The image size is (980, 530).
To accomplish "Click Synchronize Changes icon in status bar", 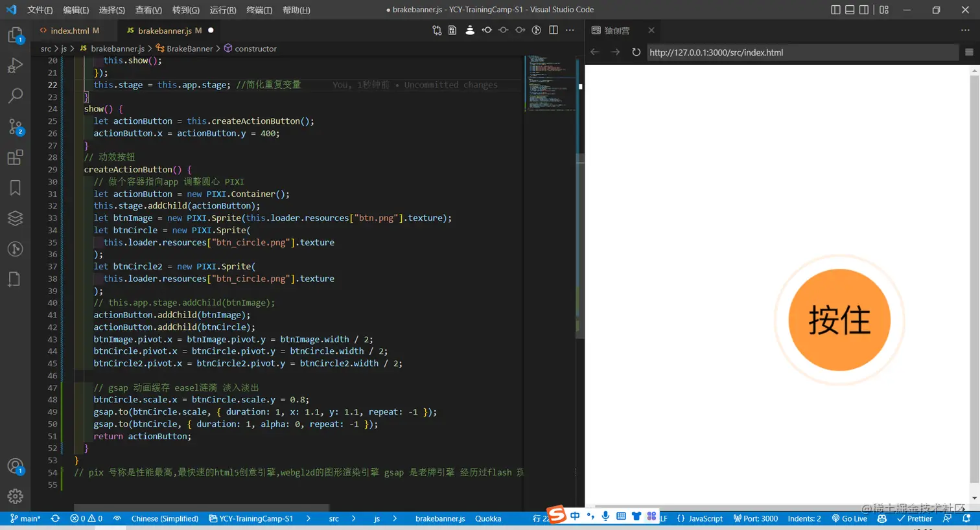I will point(55,519).
